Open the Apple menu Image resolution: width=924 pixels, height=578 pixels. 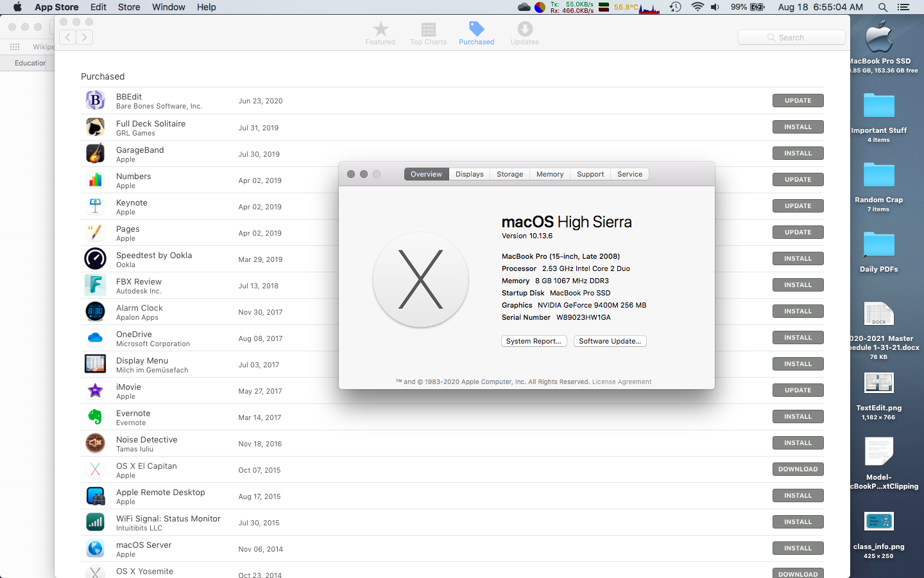point(17,7)
